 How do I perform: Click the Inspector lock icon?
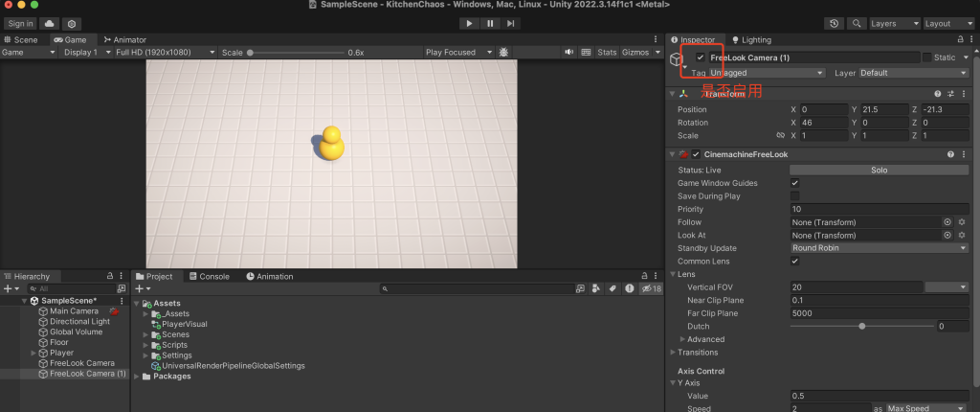pyautogui.click(x=958, y=39)
